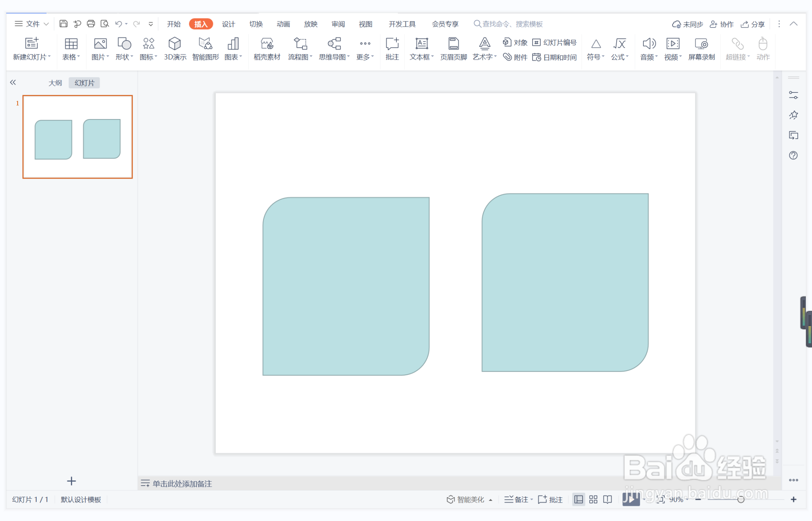
Task: Open the three-dot options menu top right
Action: [779, 24]
